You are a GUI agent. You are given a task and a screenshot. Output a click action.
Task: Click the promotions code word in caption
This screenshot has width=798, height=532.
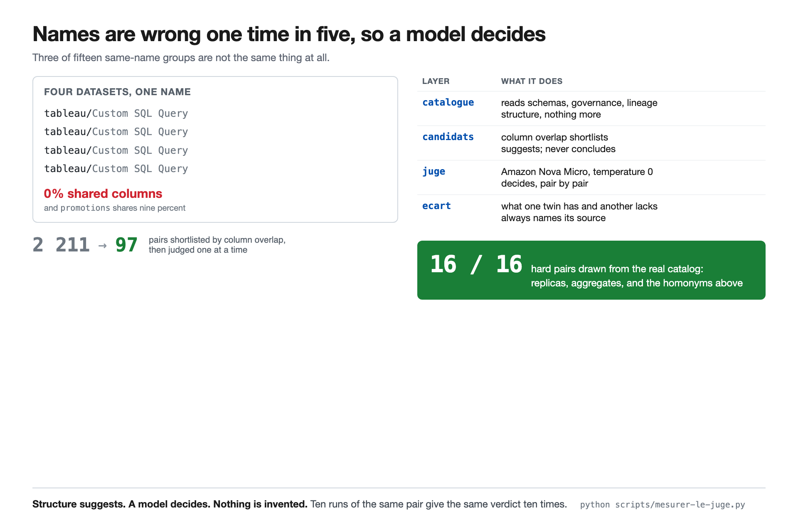click(85, 208)
